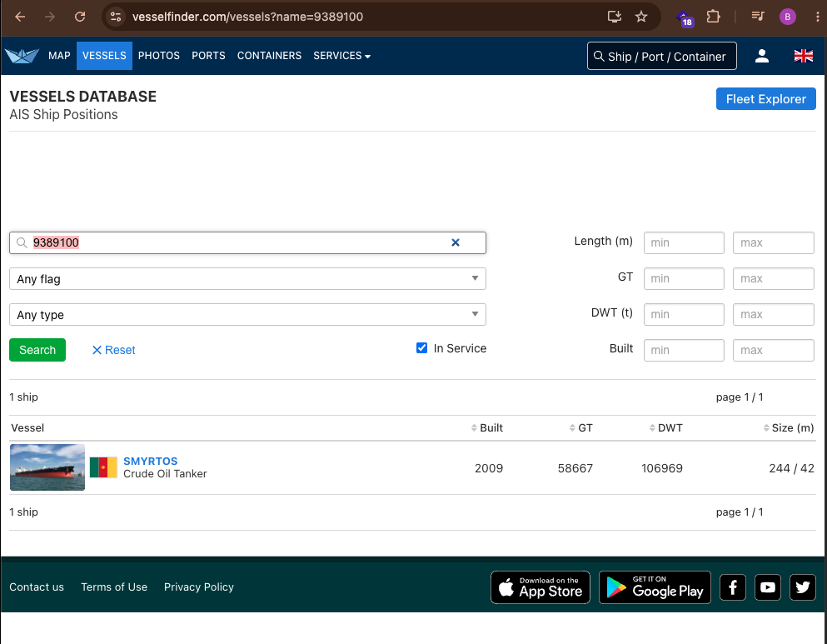Open the PORTS navigation item

[208, 56]
